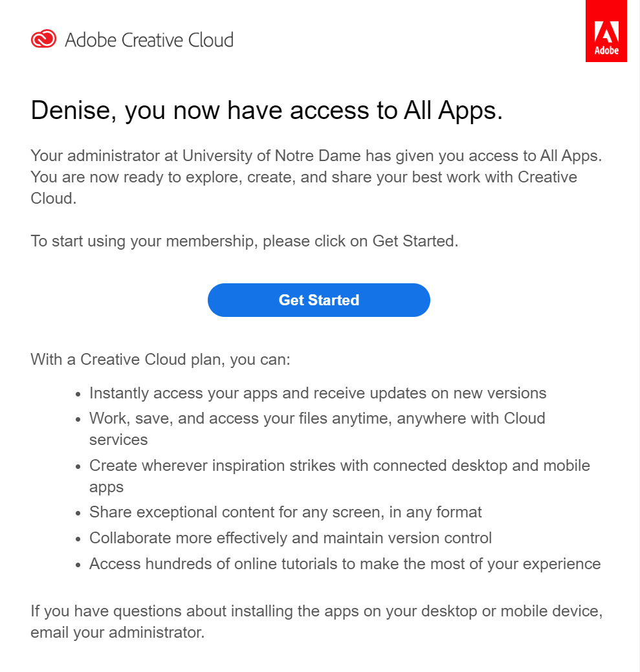Click the word 'Adobe' inside red badge
Viewport: 640px width, 672px height.
click(606, 50)
